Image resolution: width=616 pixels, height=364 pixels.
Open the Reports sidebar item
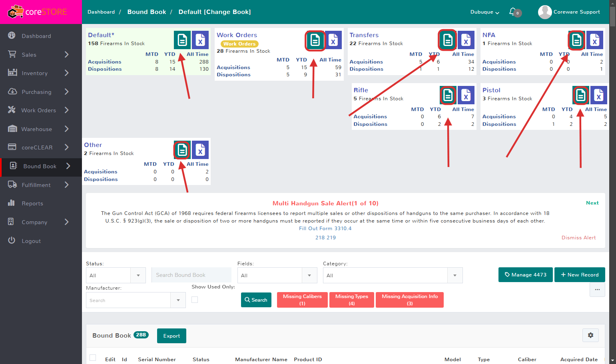pos(41,203)
